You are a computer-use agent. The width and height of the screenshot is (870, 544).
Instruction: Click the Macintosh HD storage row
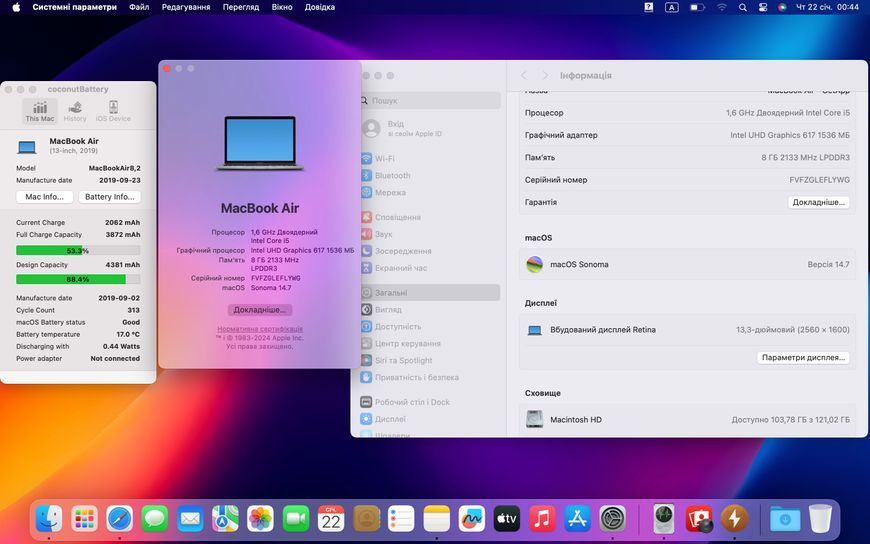click(687, 420)
